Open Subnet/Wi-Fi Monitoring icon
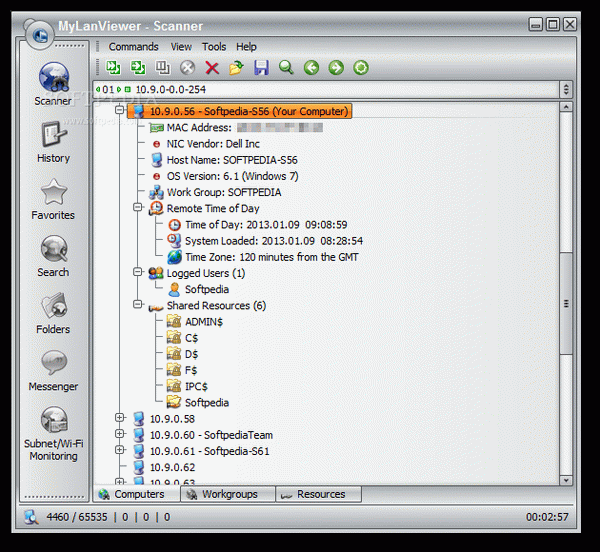The image size is (600, 552). 54,420
